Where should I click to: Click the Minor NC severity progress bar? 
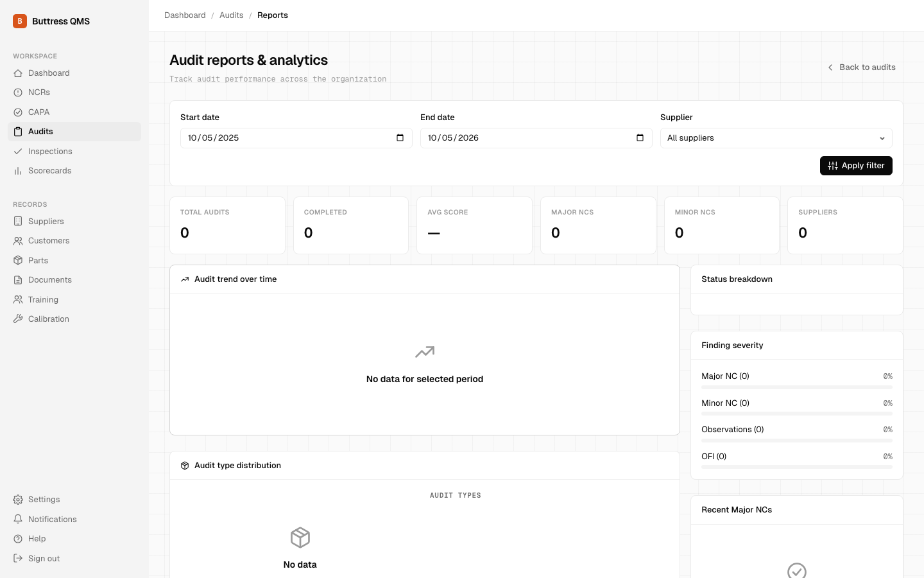tap(797, 414)
